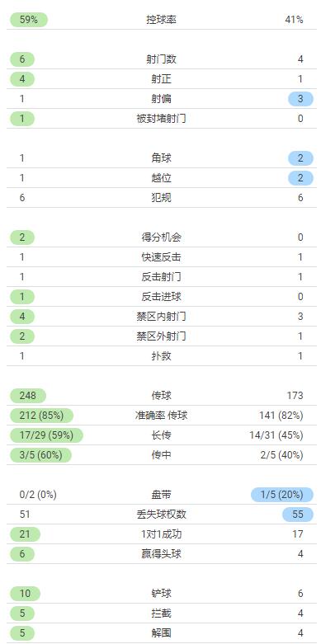
Task: Click the blue 55 badge for 丢失球权数
Action: pyautogui.click(x=298, y=515)
